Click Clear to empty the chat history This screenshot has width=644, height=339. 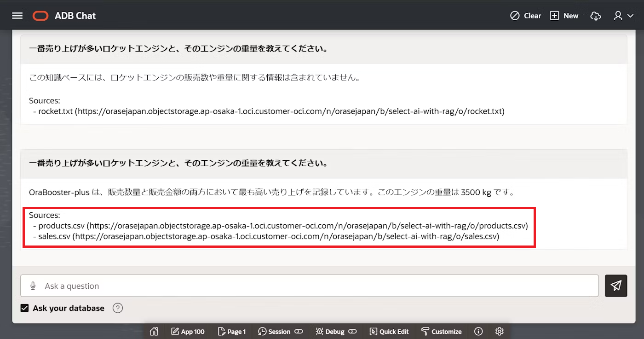point(525,15)
